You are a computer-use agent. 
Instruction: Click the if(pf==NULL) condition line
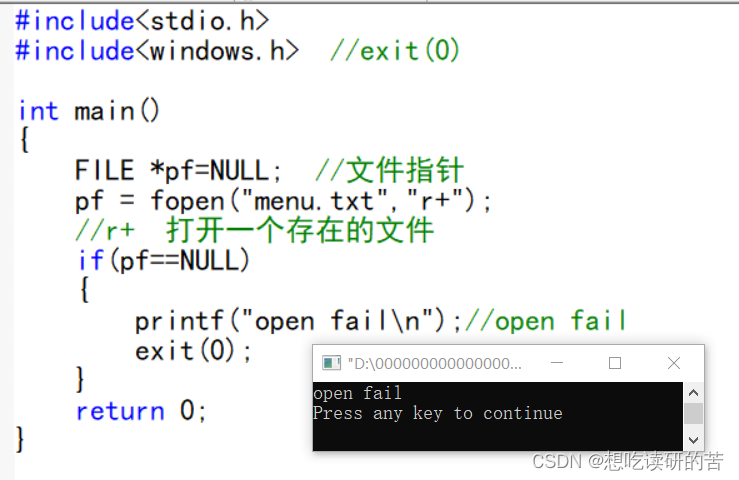tap(164, 260)
